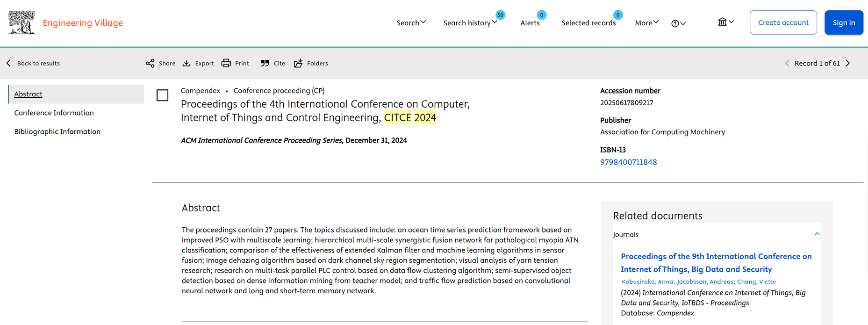Click the Record 1 of 61 text

pyautogui.click(x=817, y=63)
